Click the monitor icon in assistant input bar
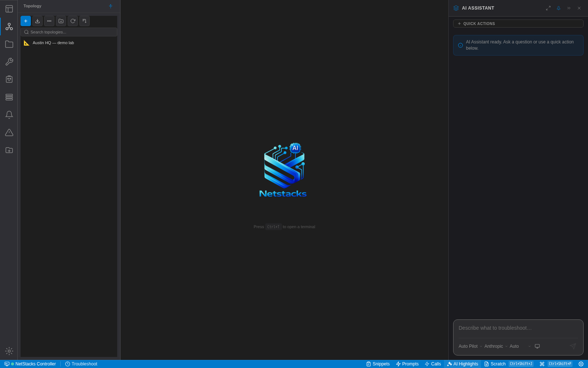 coord(537,346)
